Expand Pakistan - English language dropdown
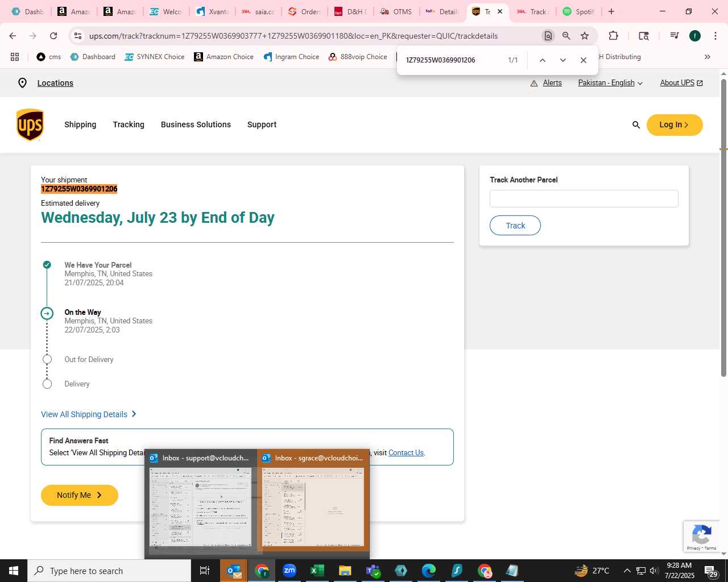728x582 pixels. (610, 83)
